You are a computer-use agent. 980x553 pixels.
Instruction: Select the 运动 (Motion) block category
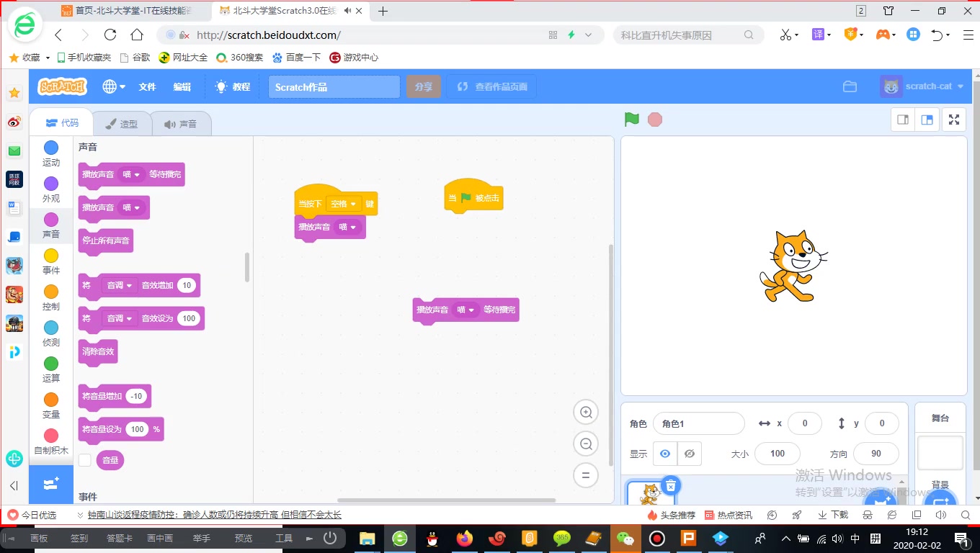[50, 153]
